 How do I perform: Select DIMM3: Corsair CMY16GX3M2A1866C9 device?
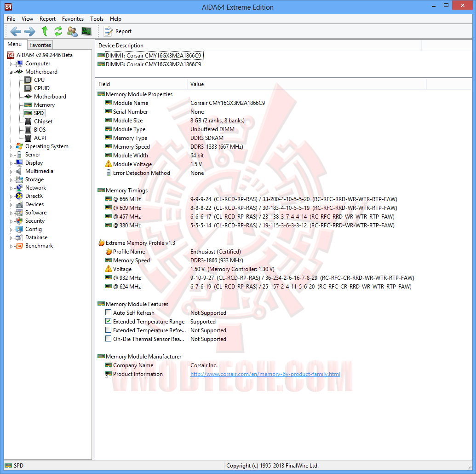[153, 64]
